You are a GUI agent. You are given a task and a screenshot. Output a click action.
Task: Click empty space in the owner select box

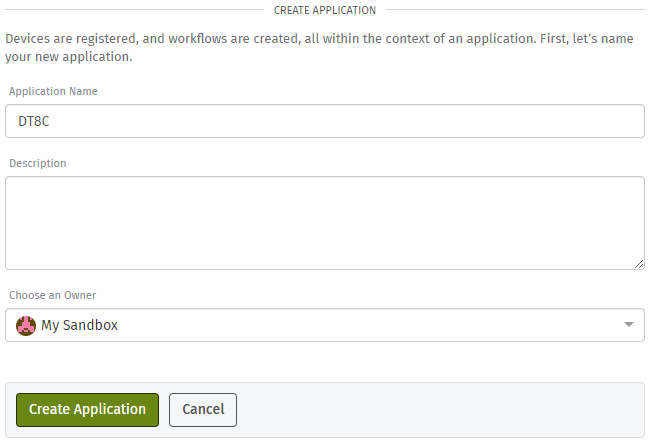pos(368,325)
